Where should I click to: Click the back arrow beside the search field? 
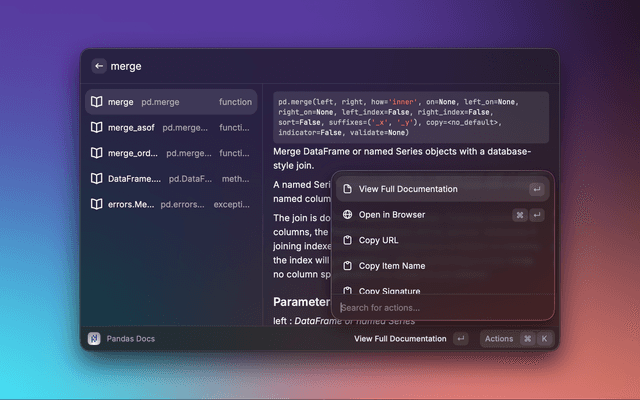click(x=98, y=66)
